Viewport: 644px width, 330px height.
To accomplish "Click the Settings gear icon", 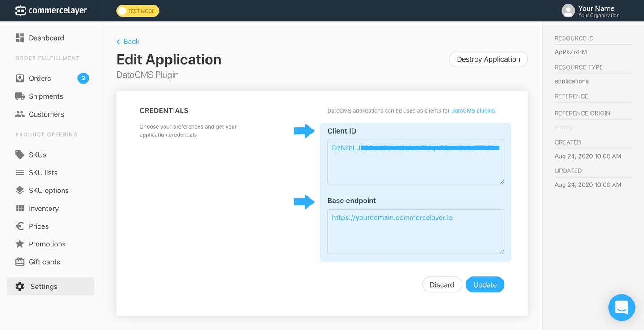I will click(x=20, y=286).
